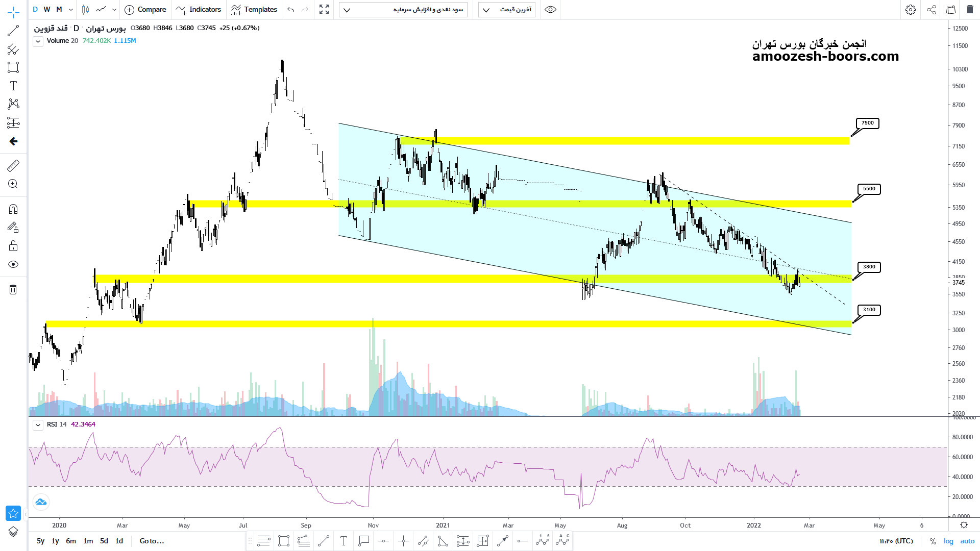The height and width of the screenshot is (551, 980).
Task: Click the trash remove drawings icon
Action: click(x=13, y=290)
